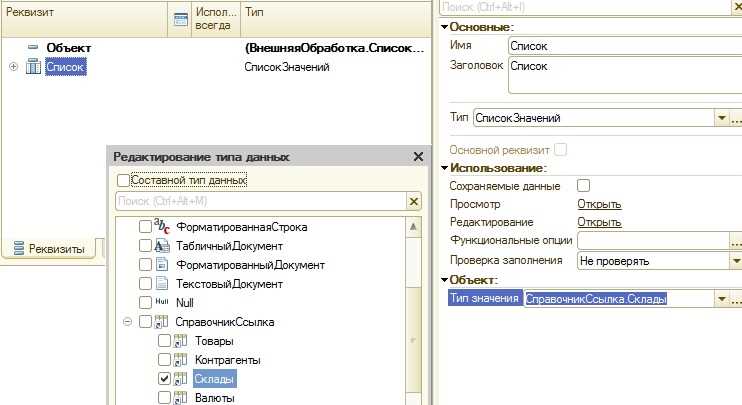Check the Валюты catalog checkbox
This screenshot has height=405, width=742.
point(164,397)
